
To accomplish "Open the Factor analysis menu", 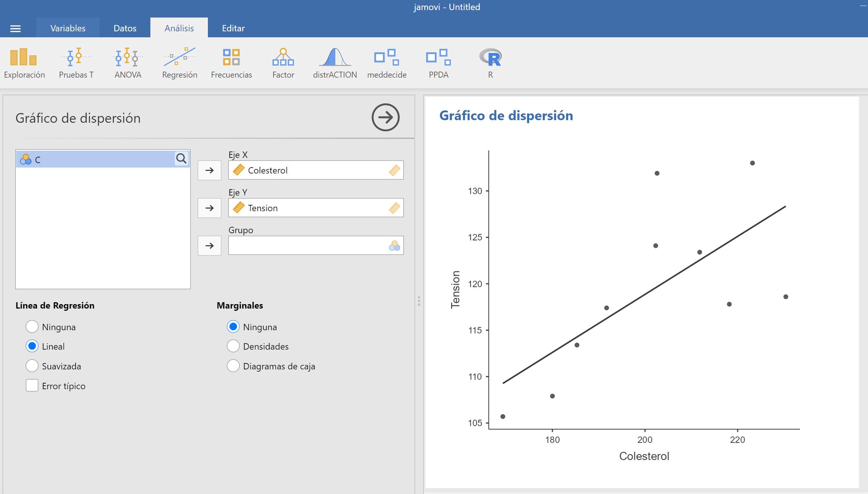I will tap(283, 63).
